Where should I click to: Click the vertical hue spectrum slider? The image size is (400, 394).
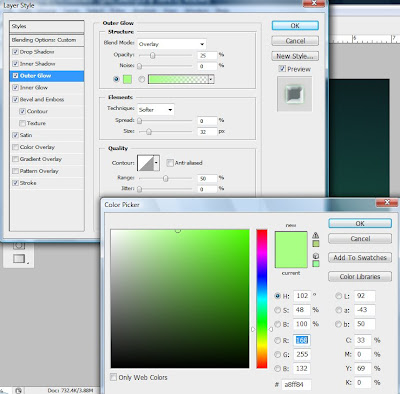click(262, 299)
